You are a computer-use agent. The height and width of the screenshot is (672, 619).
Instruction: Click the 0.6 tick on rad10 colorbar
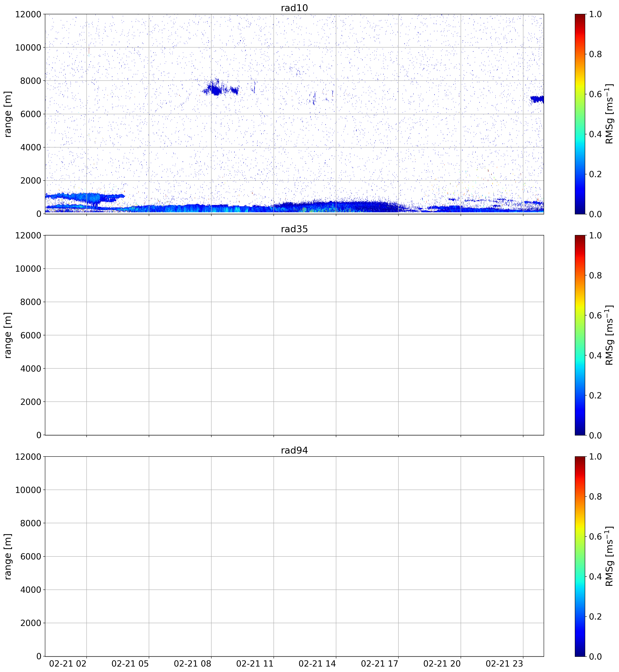595,94
